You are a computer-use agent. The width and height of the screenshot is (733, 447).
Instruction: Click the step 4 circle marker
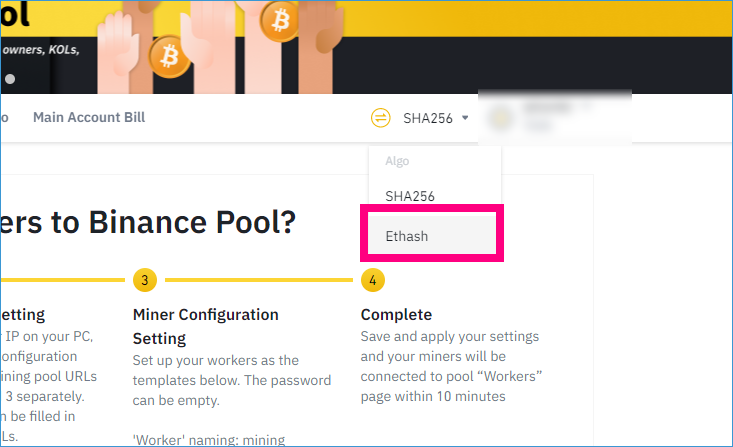coord(373,280)
